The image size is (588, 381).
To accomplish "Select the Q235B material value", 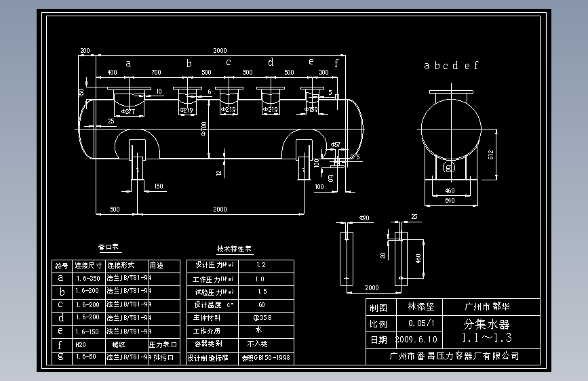I will [262, 318].
